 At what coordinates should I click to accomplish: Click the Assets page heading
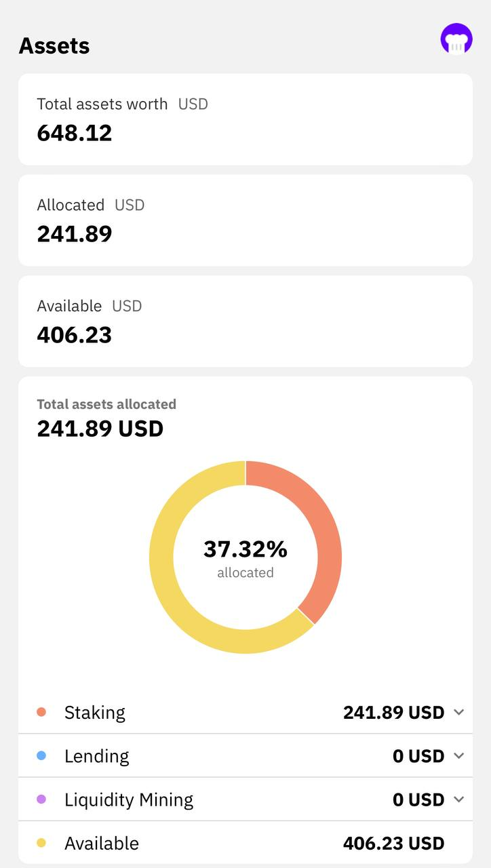[x=54, y=45]
